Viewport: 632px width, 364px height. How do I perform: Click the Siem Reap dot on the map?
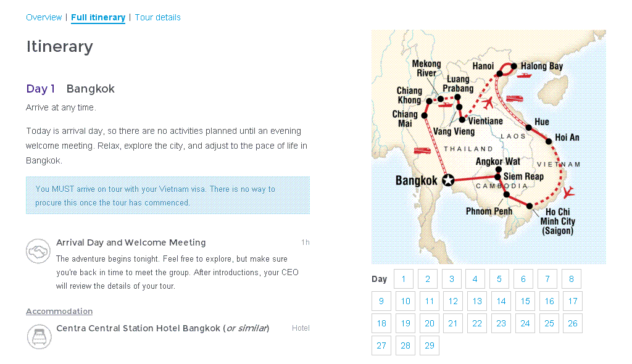point(497,176)
